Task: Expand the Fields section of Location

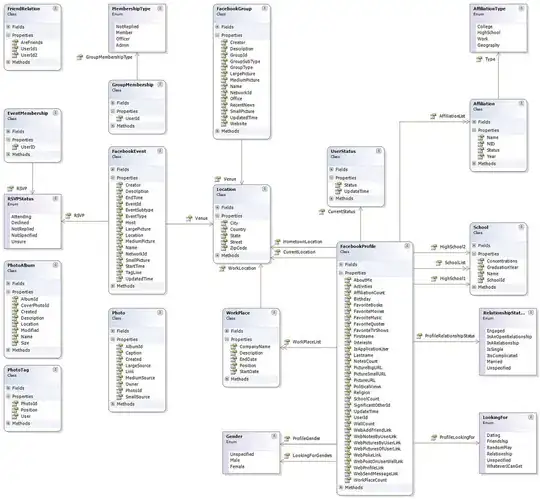Action: point(217,208)
